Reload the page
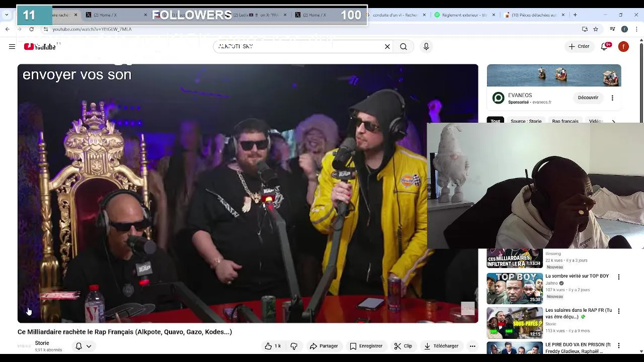This screenshot has height=362, width=644. point(31,29)
